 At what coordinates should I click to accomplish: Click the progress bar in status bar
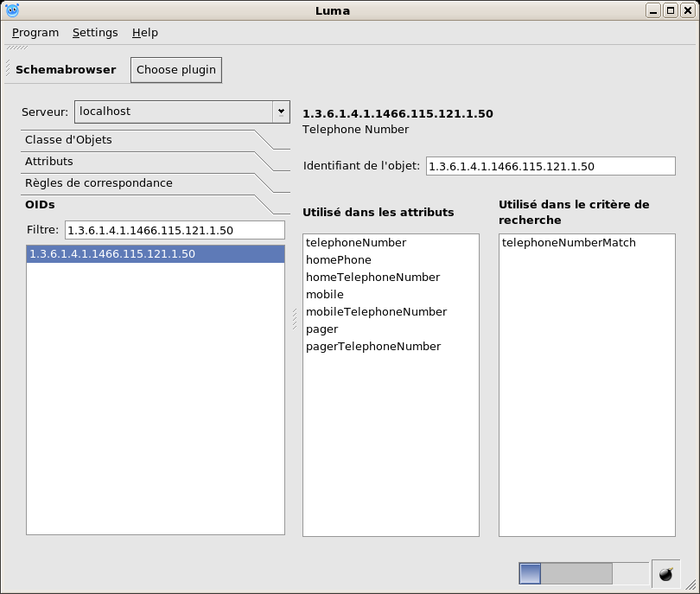582,574
